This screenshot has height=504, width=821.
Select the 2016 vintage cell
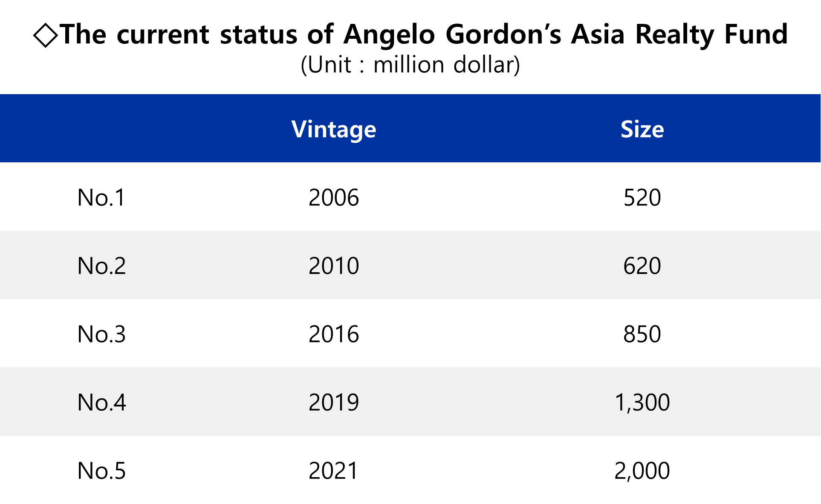[x=334, y=334]
